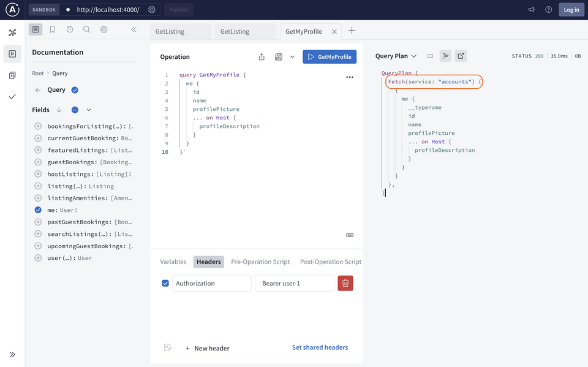Open the connection settings gear beside URL
Image resolution: width=588 pixels, height=367 pixels.
[x=153, y=10]
